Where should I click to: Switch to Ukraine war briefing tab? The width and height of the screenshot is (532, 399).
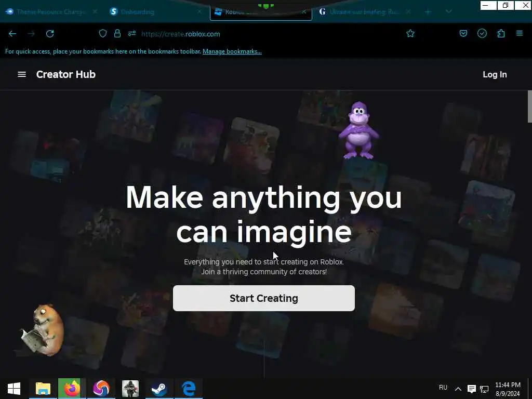click(x=365, y=11)
